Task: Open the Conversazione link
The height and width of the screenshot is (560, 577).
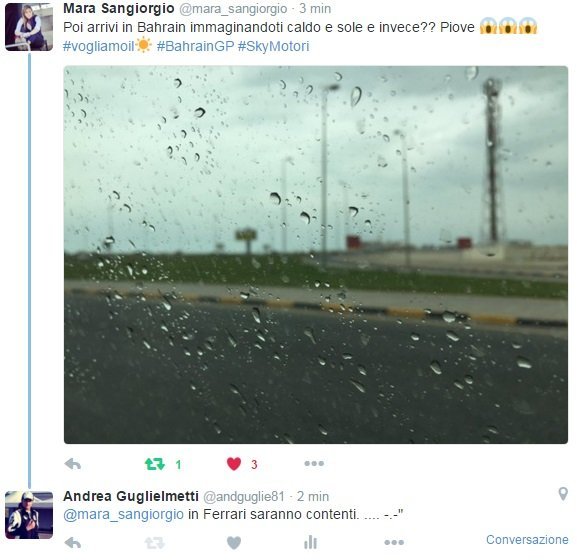Action: 527,540
